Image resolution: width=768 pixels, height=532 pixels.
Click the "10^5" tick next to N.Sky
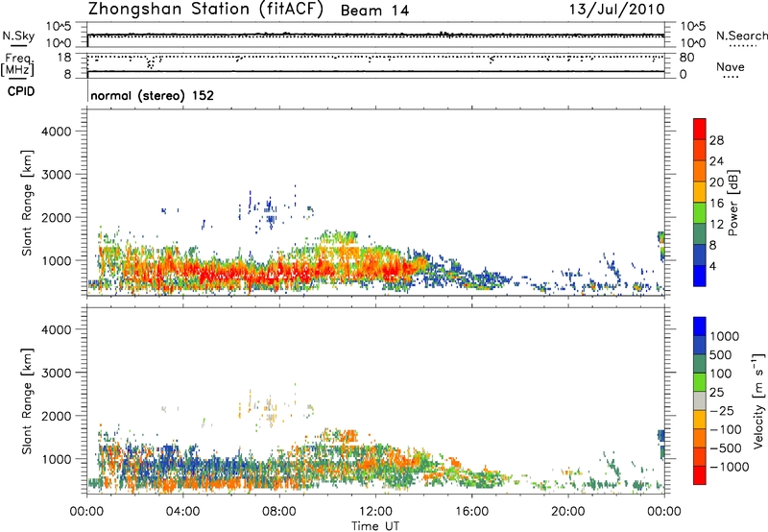59,27
